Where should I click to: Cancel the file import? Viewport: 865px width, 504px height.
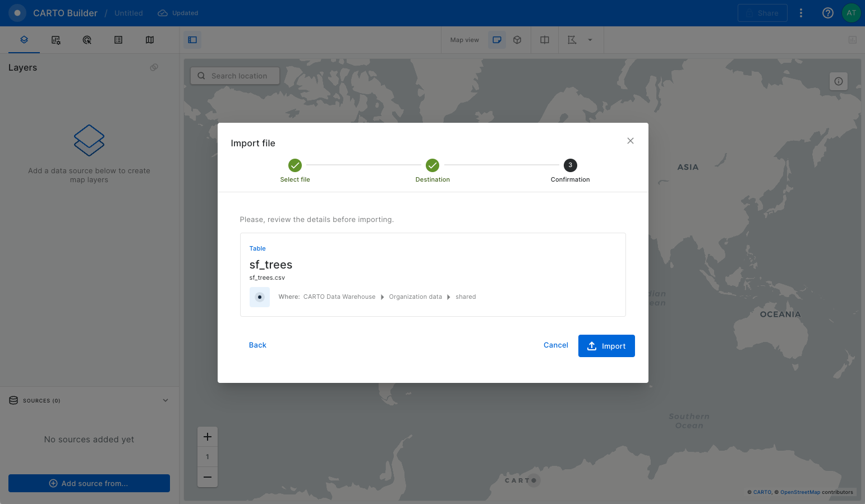click(x=555, y=345)
